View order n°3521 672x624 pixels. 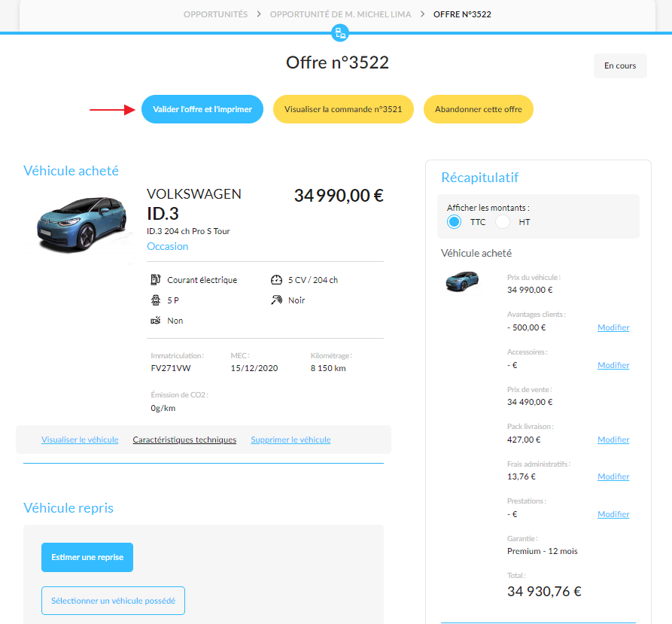(343, 109)
